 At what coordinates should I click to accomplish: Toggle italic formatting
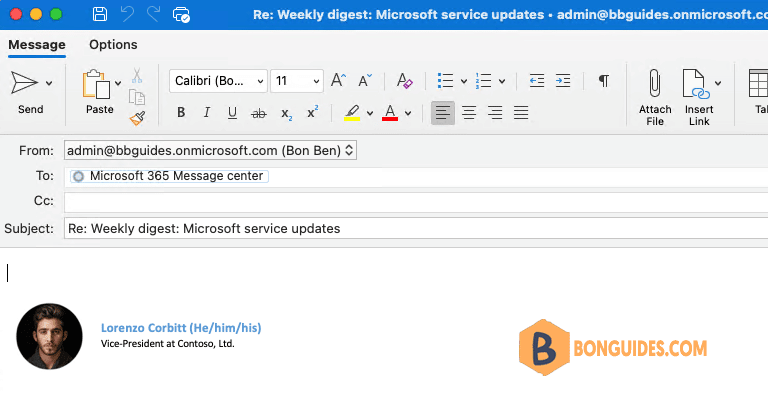(207, 113)
